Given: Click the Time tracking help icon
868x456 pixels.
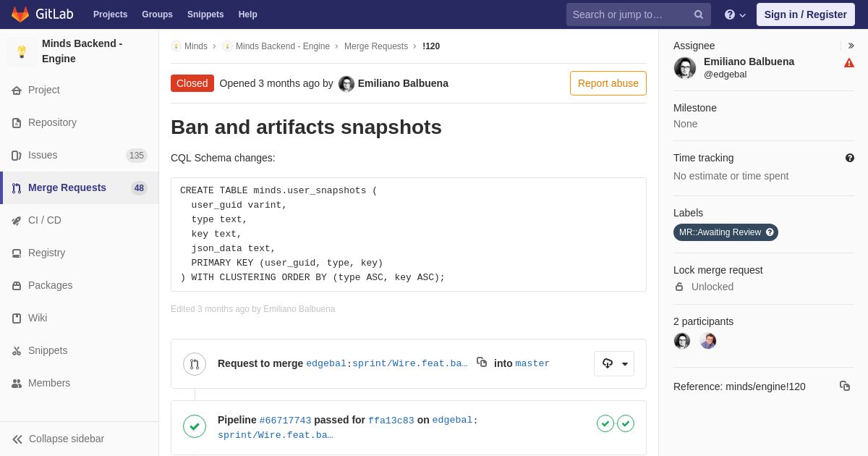Looking at the screenshot, I should pyautogui.click(x=850, y=158).
